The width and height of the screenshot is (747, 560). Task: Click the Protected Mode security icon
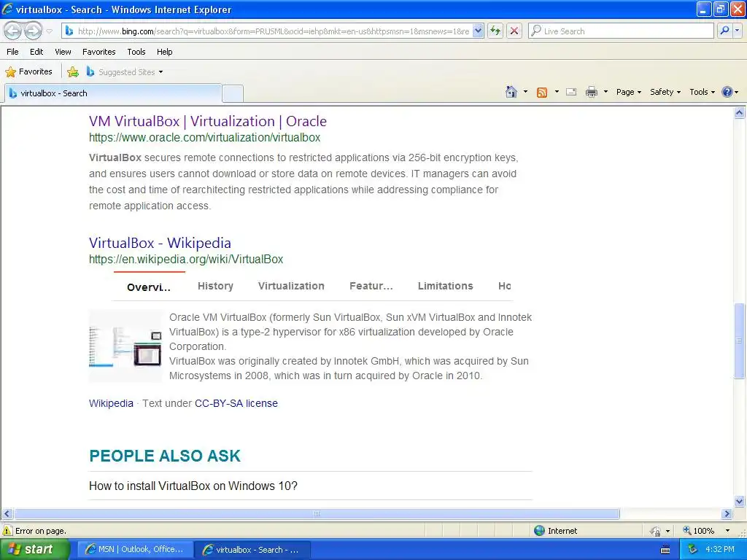click(x=656, y=531)
